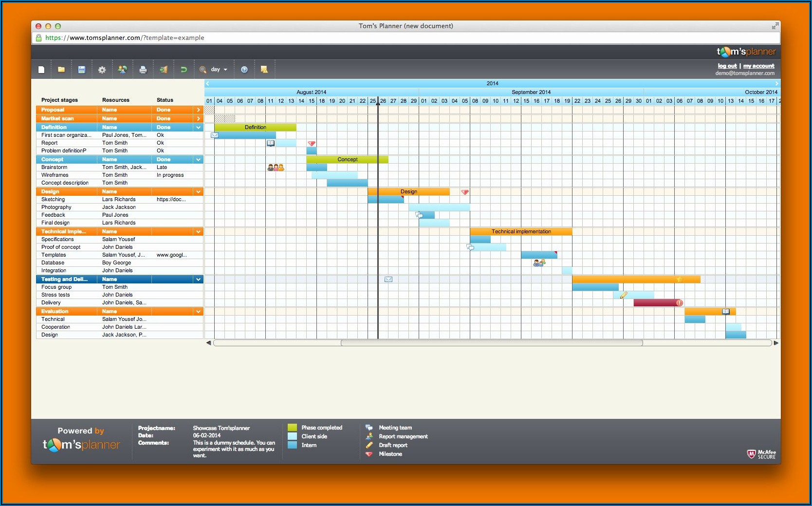Collapse the Technical implementation group arrow
This screenshot has height=506, width=812.
point(198,232)
